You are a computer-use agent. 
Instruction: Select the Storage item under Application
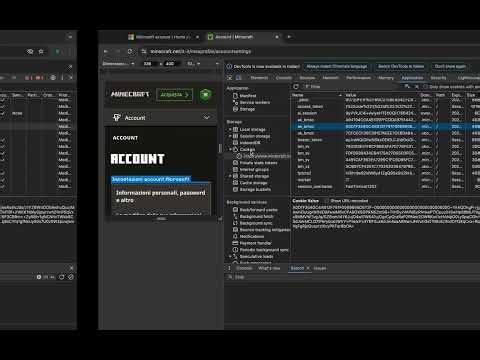[247, 109]
